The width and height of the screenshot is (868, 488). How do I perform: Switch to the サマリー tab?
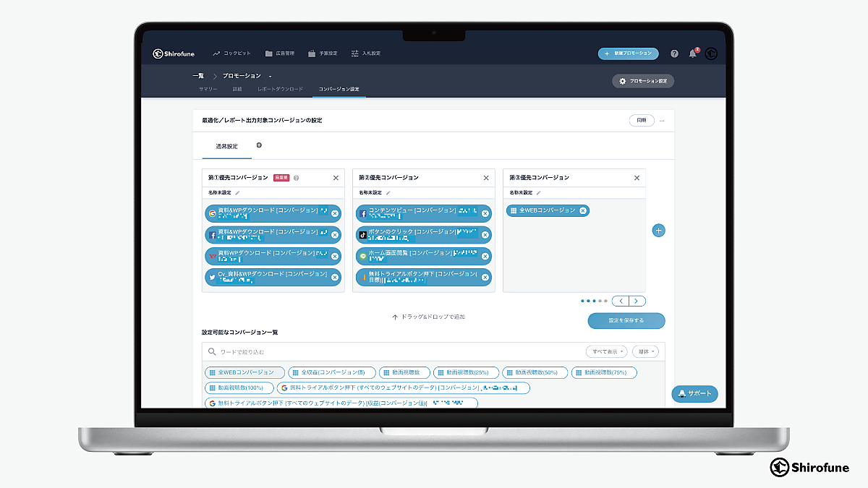208,89
